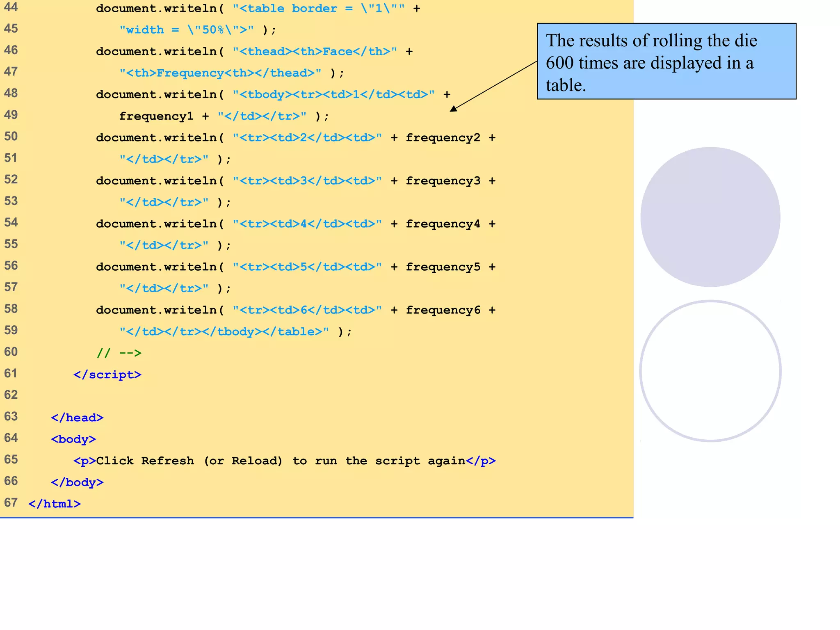Click the arrowhead pointing at line 48
This screenshot has height=630, width=840.
453,109
